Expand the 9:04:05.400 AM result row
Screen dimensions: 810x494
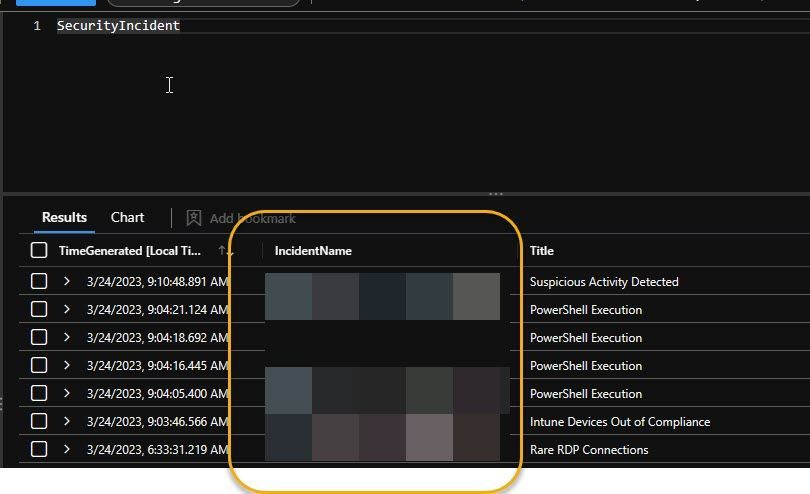(x=67, y=393)
